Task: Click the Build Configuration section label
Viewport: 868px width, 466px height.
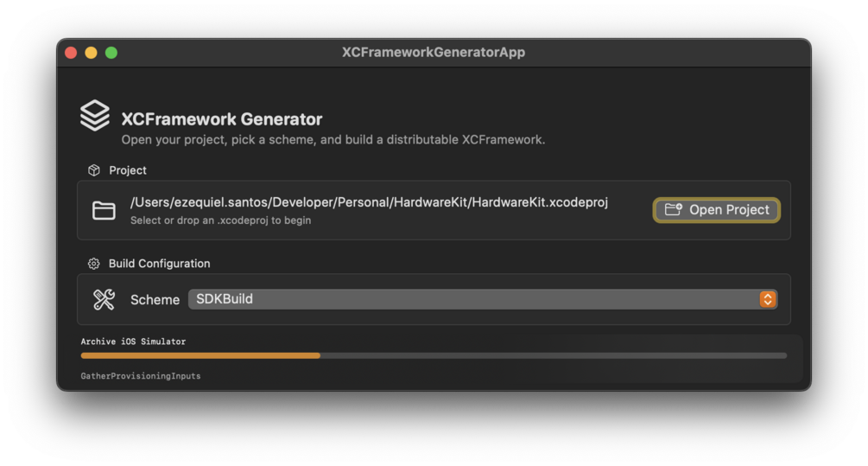Action: [x=159, y=264]
